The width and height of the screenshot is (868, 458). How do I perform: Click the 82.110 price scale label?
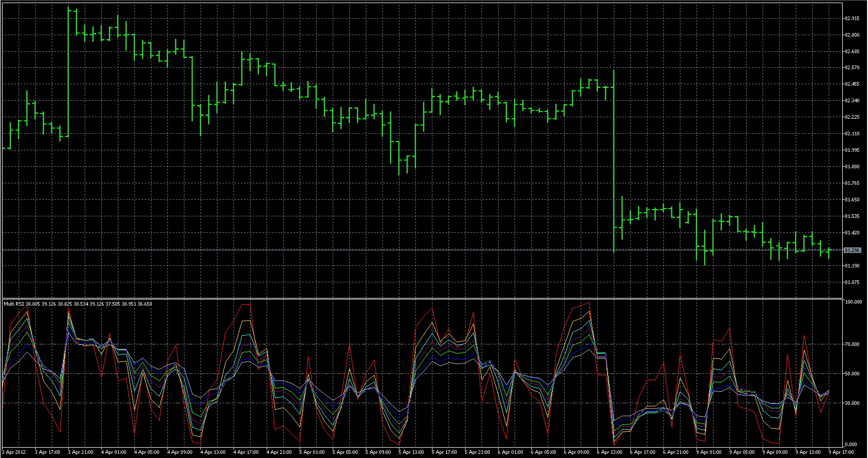[852, 134]
